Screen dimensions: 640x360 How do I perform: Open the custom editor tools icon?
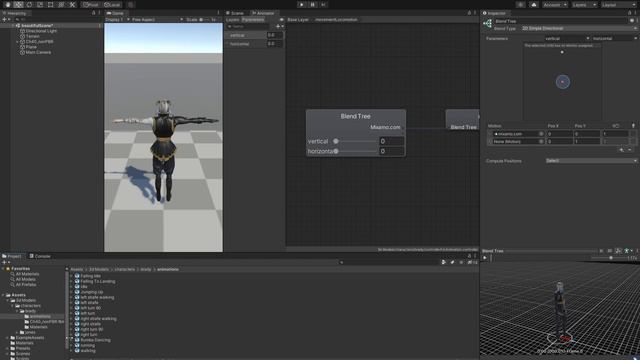[72, 4]
